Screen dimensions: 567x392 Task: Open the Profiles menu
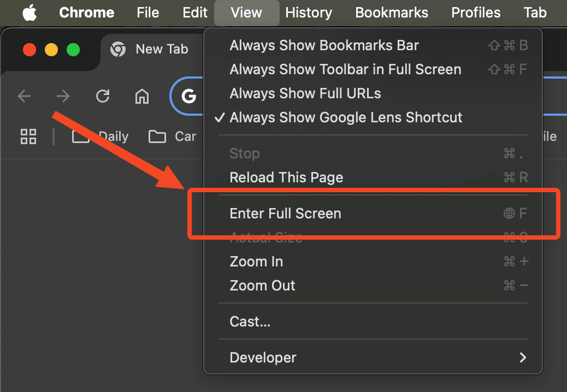click(476, 13)
